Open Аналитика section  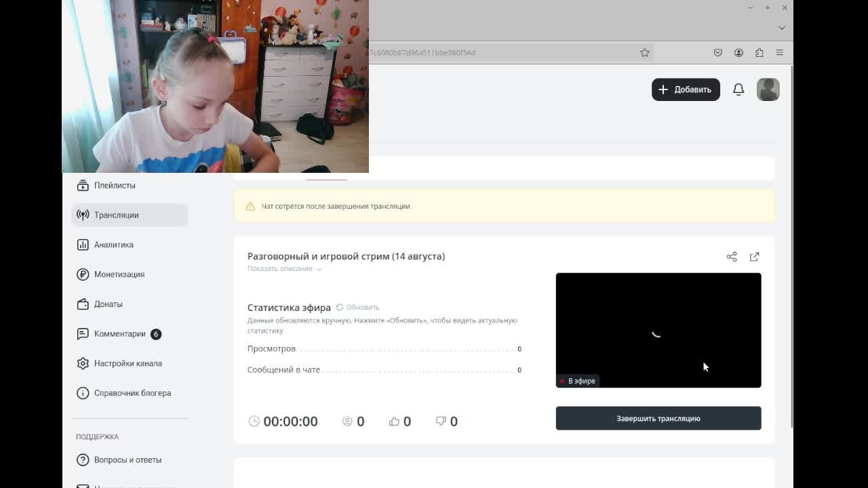[x=129, y=245]
